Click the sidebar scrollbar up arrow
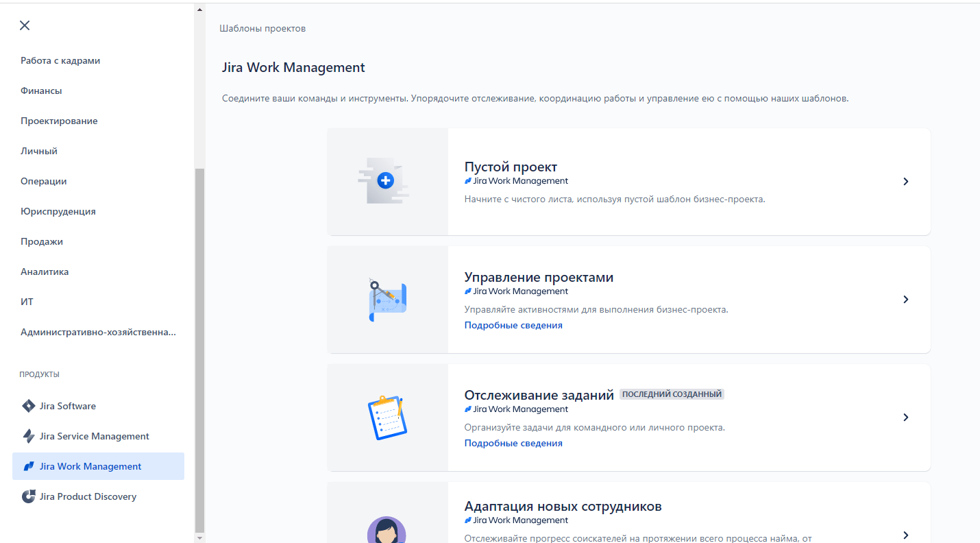The image size is (980, 543). point(199,10)
